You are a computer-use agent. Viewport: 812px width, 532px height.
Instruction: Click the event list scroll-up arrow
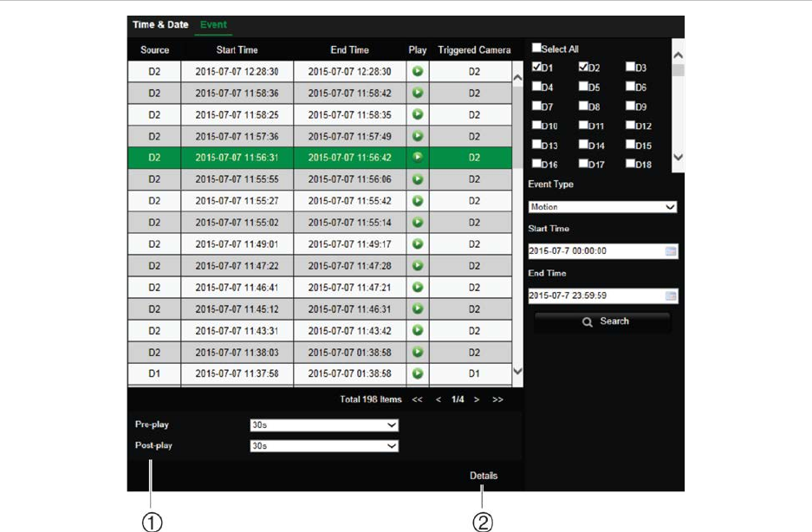click(517, 78)
